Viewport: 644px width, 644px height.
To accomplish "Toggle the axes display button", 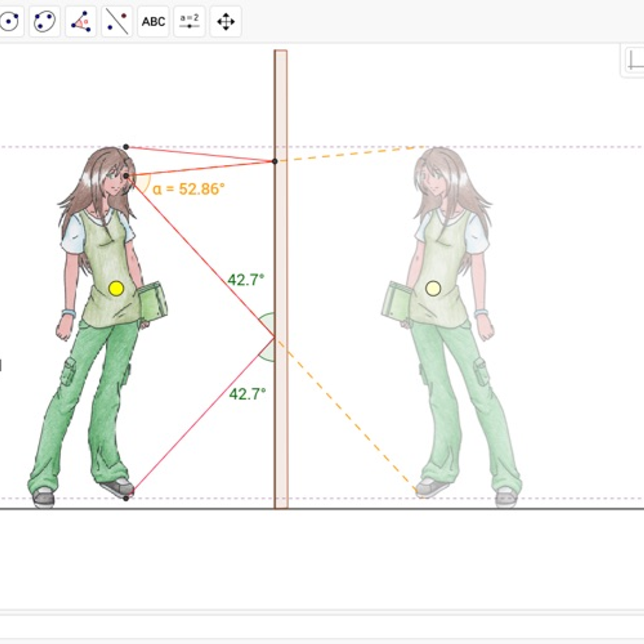I will (x=635, y=61).
